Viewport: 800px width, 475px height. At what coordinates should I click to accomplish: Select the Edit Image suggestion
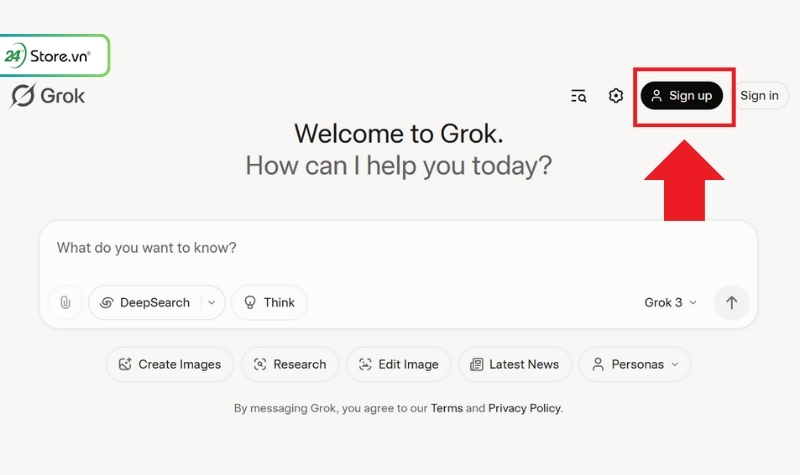coord(398,364)
